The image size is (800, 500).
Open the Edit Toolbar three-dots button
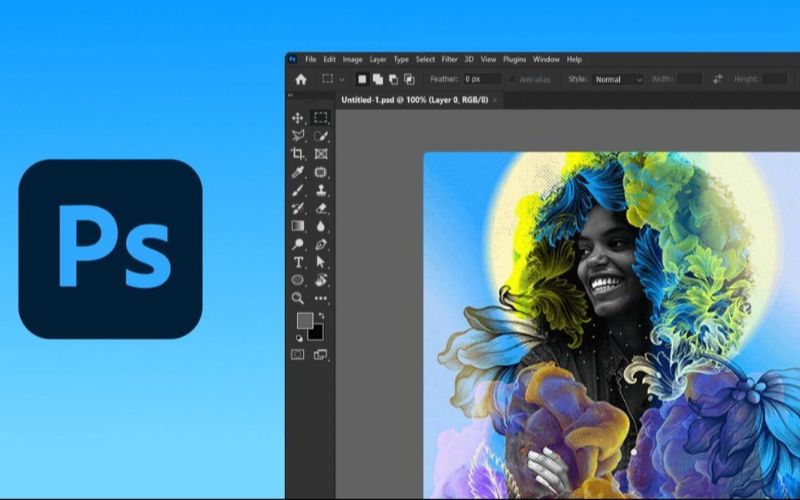click(x=320, y=298)
